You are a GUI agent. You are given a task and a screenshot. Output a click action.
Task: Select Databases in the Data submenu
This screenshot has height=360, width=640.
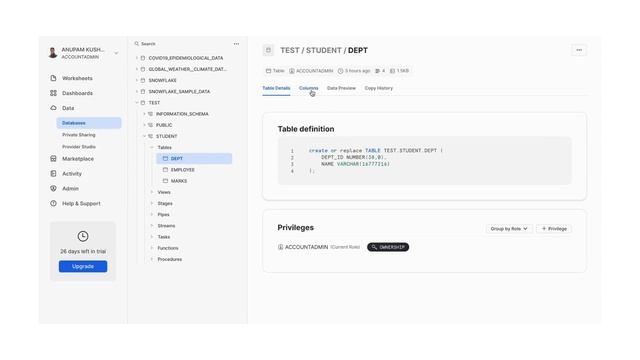[89, 123]
